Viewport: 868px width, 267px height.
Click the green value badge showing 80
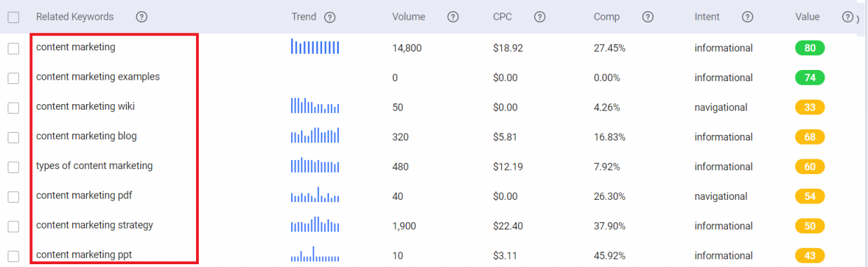[810, 48]
